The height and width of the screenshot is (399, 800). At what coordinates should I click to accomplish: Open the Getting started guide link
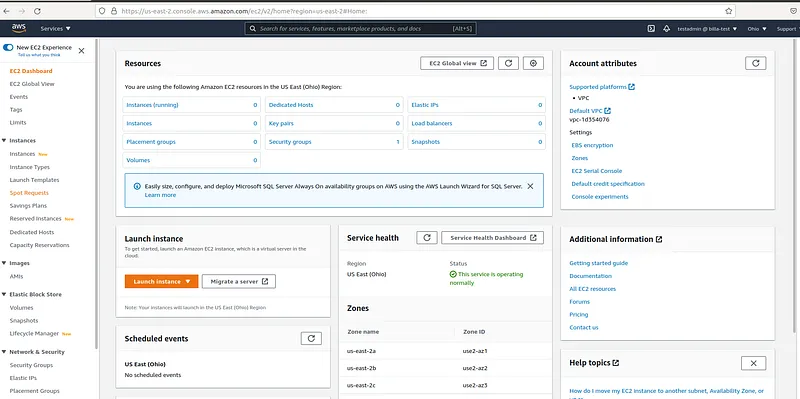(x=598, y=263)
